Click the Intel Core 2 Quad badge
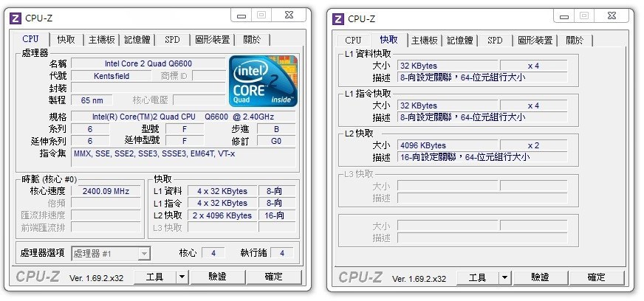This screenshot has width=644, height=301. click(263, 81)
